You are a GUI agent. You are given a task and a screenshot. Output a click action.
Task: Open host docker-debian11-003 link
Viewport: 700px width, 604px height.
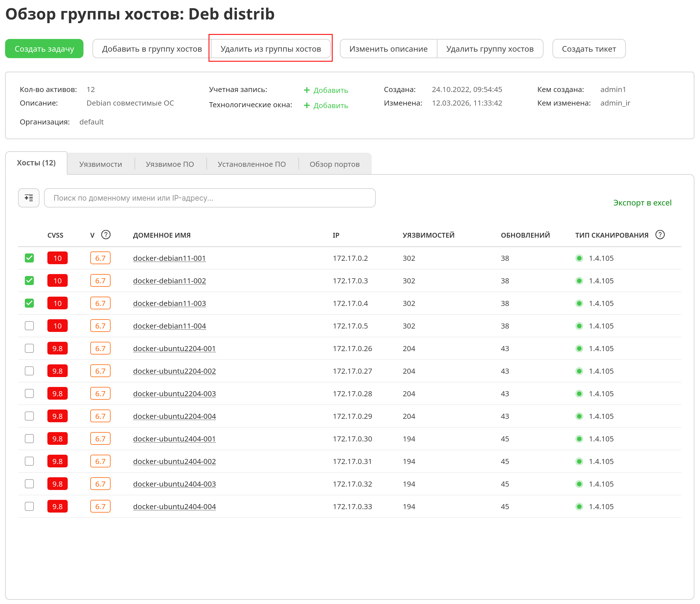pos(169,303)
